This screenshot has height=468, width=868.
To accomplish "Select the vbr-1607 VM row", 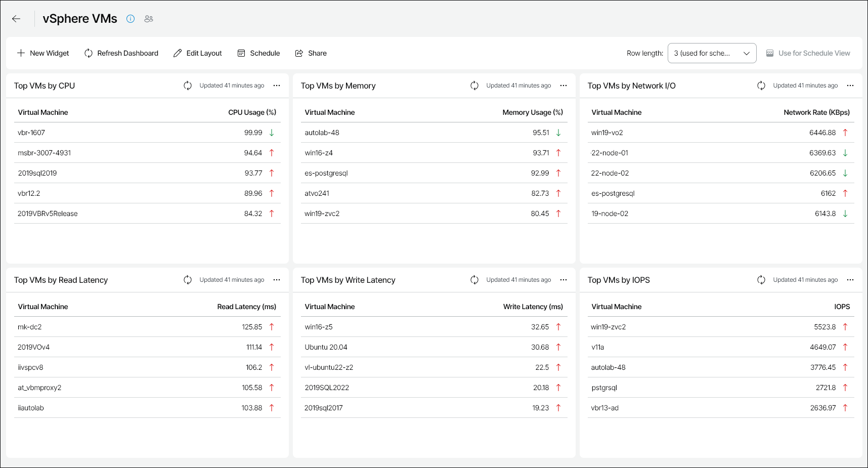I will point(147,133).
